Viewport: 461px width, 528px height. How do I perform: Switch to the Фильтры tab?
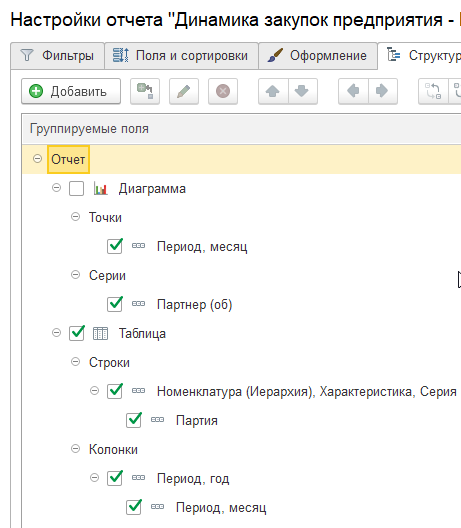pyautogui.click(x=58, y=56)
